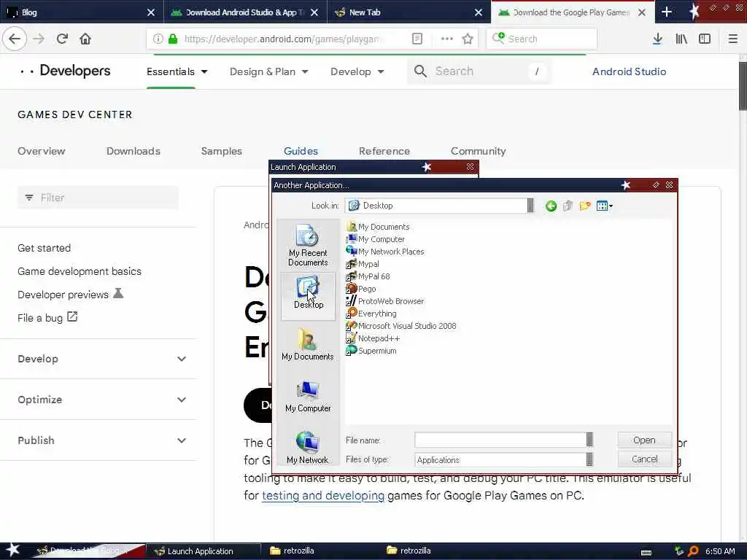Select My Computer in the places bar

click(308, 396)
